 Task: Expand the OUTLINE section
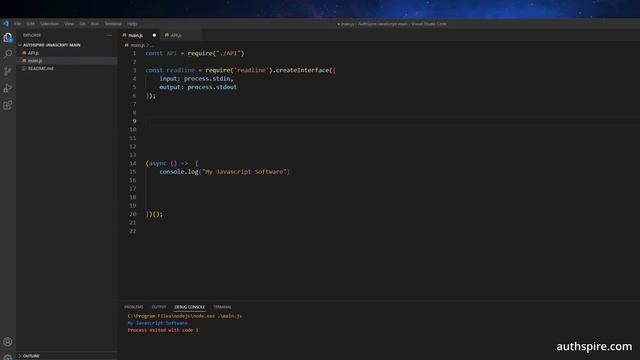pos(31,356)
